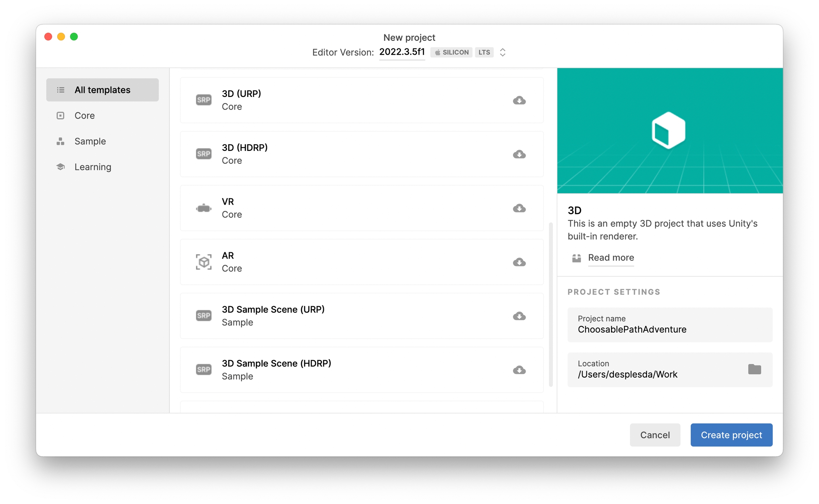This screenshot has width=819, height=504.
Task: Click the AR template cube icon
Action: pyautogui.click(x=204, y=262)
